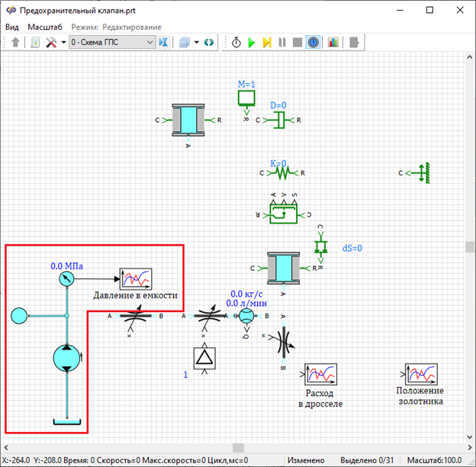Toggle the blue clock real-time button
Screen dimensions: 476x467
click(313, 43)
